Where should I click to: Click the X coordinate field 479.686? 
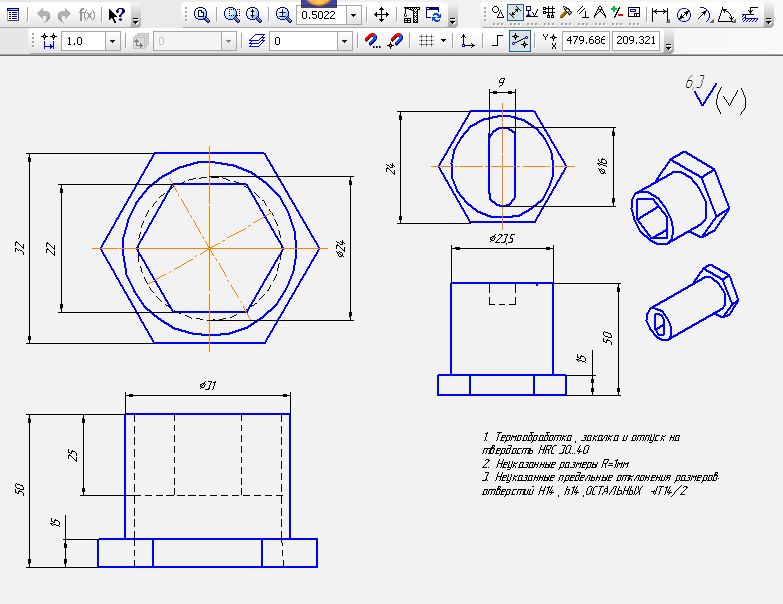coord(586,40)
